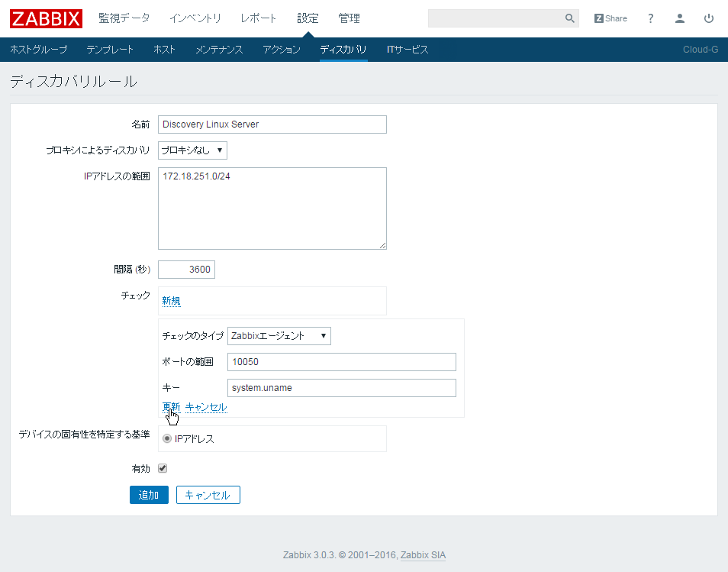Switch to the ホストグループ tab
Screen dimensions: 728x572
coord(38,50)
